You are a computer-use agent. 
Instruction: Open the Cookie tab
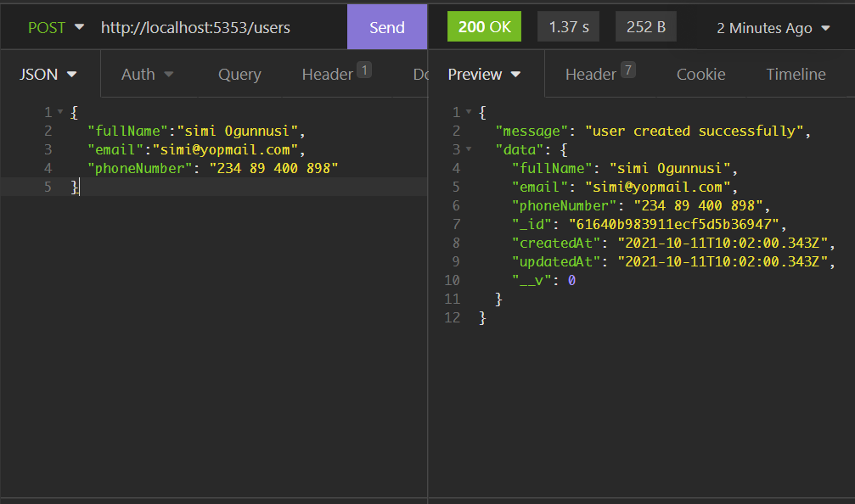pyautogui.click(x=700, y=74)
